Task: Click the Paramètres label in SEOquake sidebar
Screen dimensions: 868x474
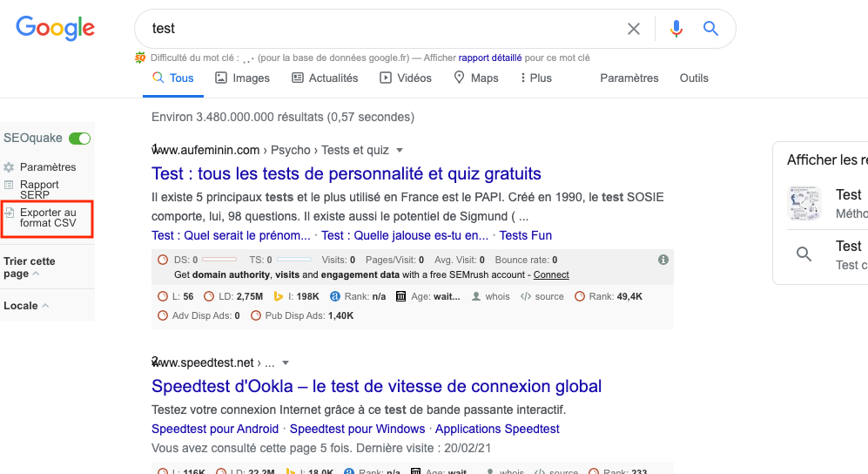Action: (48, 167)
